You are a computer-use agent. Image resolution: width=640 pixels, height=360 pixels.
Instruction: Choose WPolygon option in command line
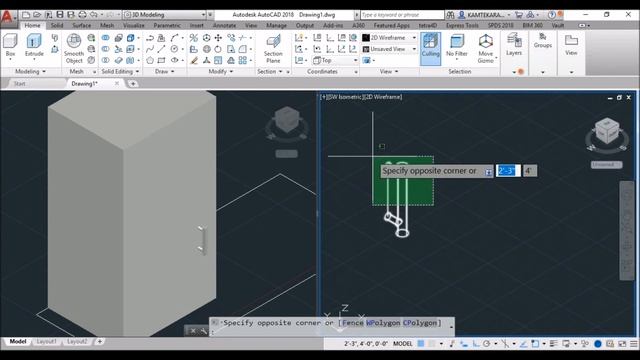[x=383, y=323]
